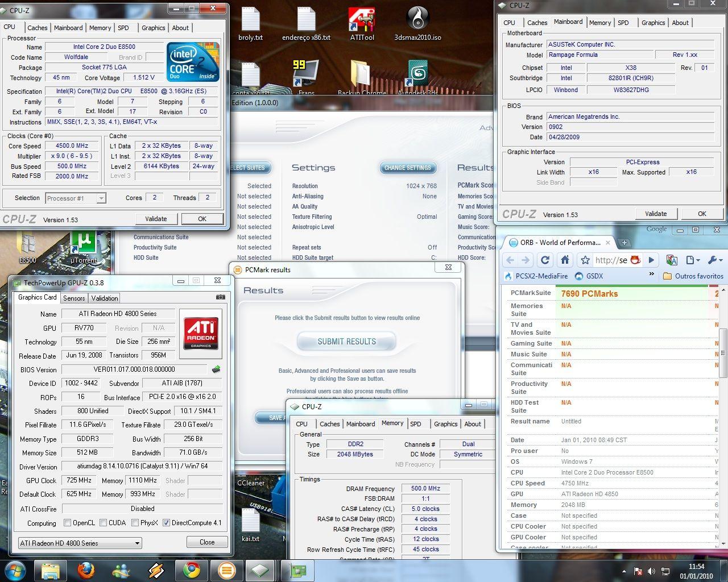Select the kai.txt desktop file
Image resolution: width=728 pixels, height=582 pixels.
pos(250,524)
